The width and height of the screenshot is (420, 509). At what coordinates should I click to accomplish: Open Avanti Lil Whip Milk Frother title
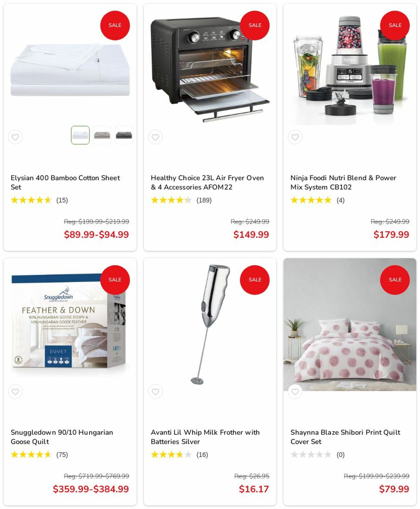coord(205,437)
